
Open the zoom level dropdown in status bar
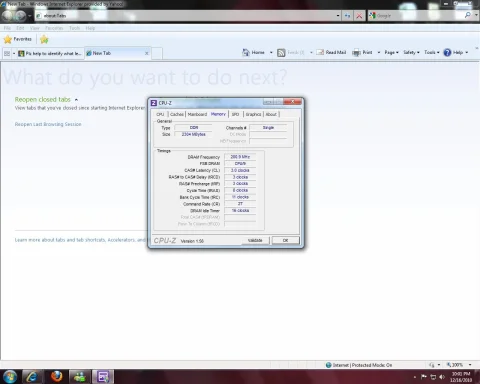tap(470, 365)
